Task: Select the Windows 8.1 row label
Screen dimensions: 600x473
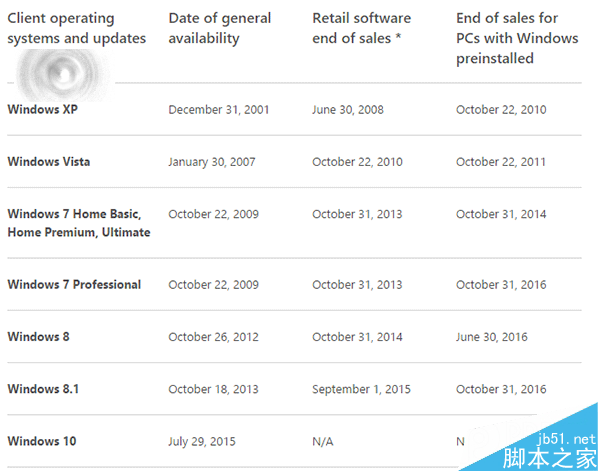Action: pyautogui.click(x=43, y=389)
